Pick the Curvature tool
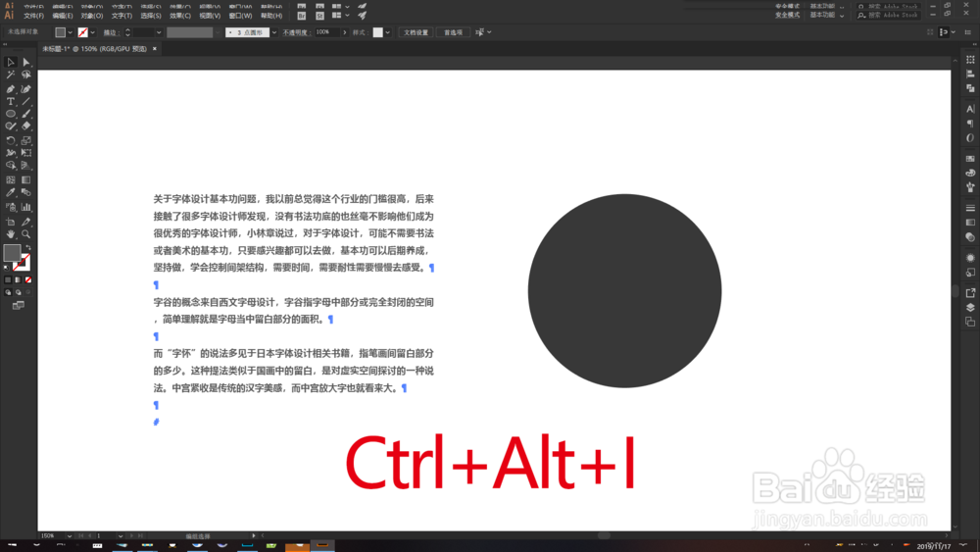This screenshot has width=980, height=552. tap(26, 89)
